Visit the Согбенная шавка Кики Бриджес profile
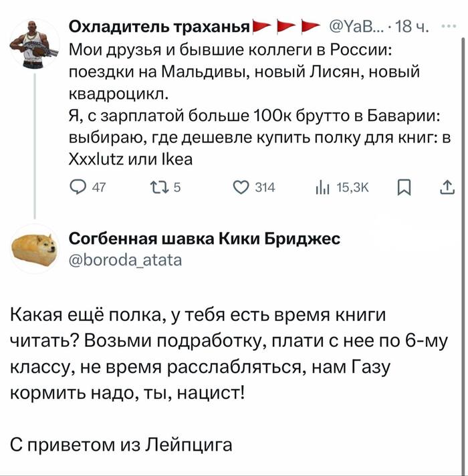The height and width of the screenshot is (476, 468). pos(205,239)
